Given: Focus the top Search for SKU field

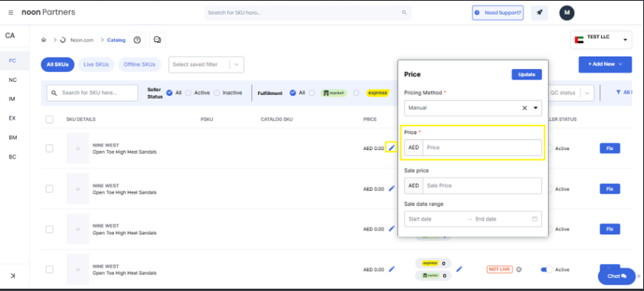Looking at the screenshot, I should 308,13.
